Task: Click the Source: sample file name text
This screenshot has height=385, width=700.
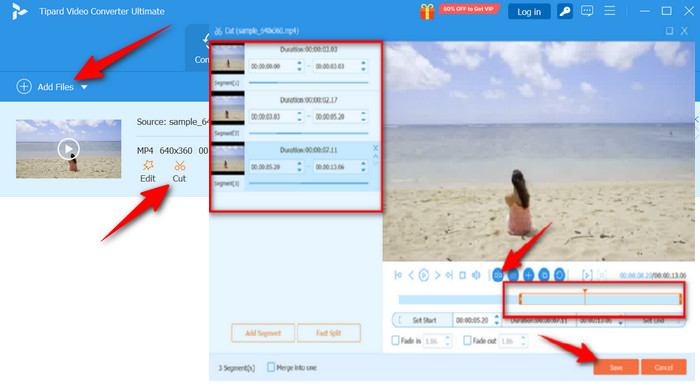Action: (173, 121)
